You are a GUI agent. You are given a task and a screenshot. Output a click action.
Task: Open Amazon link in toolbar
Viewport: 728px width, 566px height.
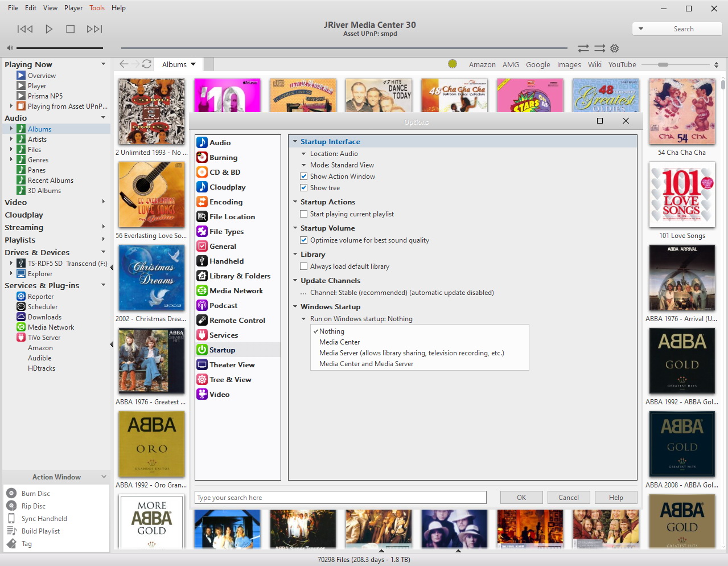click(x=482, y=65)
